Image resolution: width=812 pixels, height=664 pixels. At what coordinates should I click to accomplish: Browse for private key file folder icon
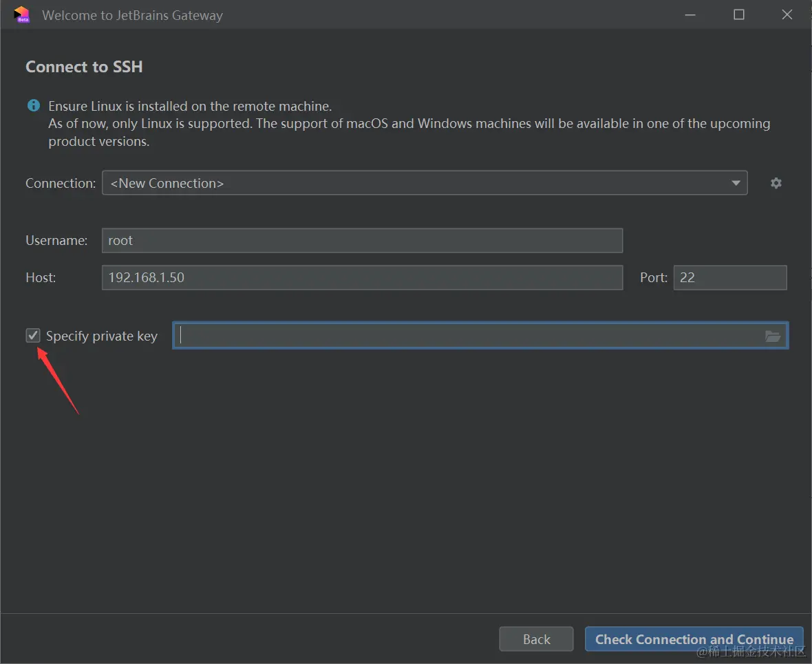773,336
